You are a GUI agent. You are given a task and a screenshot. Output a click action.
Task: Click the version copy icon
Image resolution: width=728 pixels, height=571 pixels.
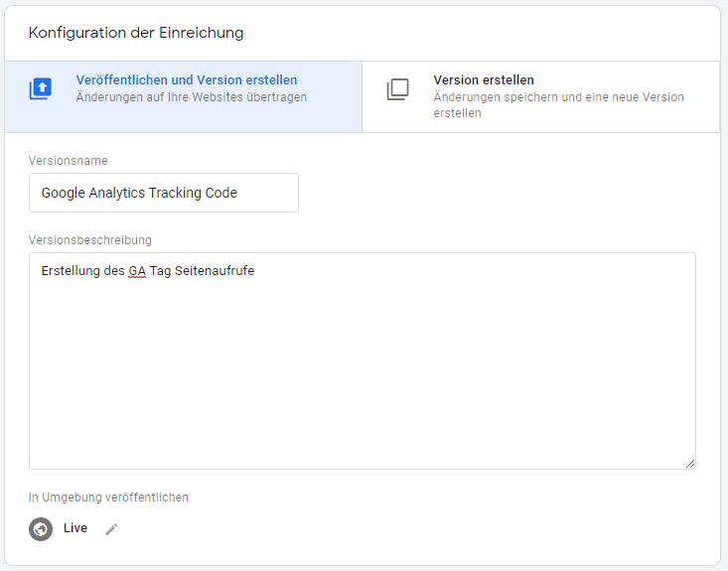(398, 89)
